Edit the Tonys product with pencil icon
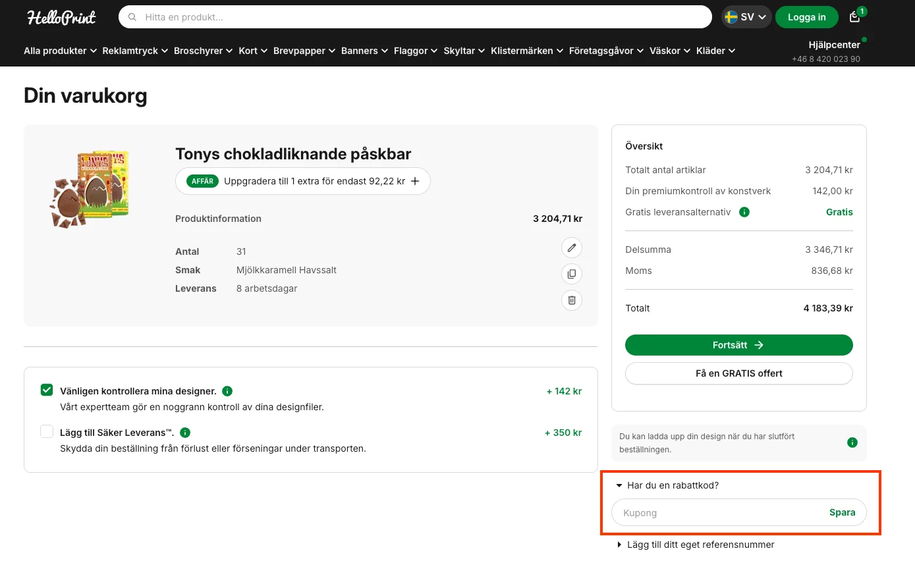Screen dimensions: 915x588 [572, 248]
